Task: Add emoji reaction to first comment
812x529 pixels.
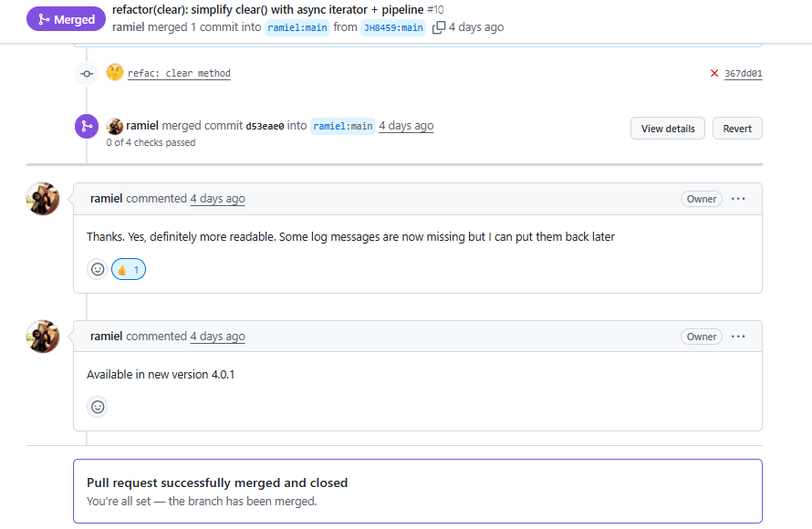Action: pos(98,270)
